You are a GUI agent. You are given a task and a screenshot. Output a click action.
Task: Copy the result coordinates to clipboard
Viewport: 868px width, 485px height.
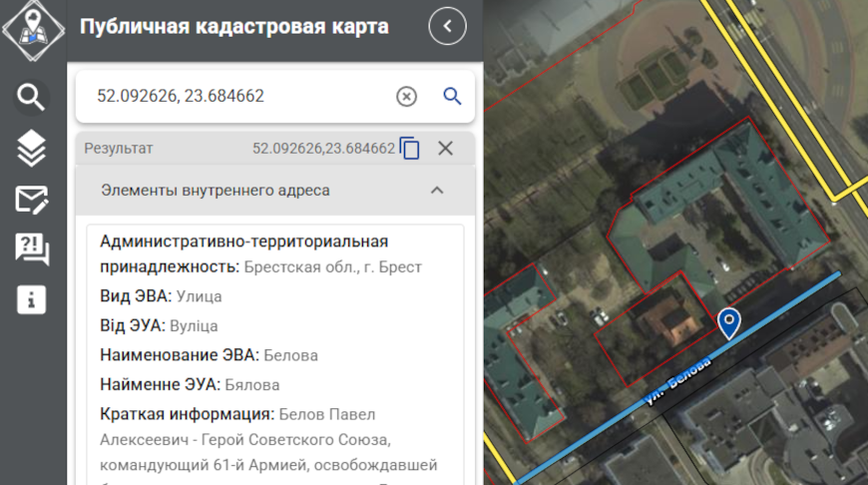point(410,148)
